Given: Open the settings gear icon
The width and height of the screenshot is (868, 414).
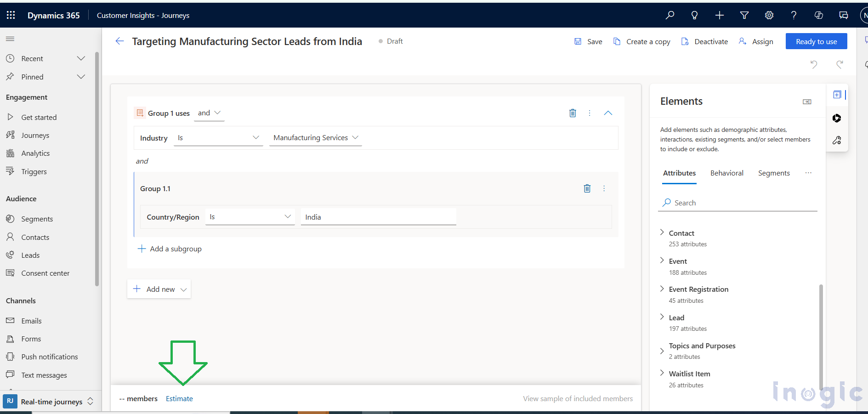Looking at the screenshot, I should (x=769, y=15).
